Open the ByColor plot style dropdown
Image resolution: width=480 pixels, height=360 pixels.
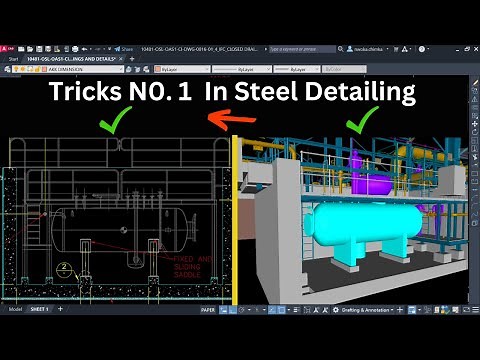[344, 69]
